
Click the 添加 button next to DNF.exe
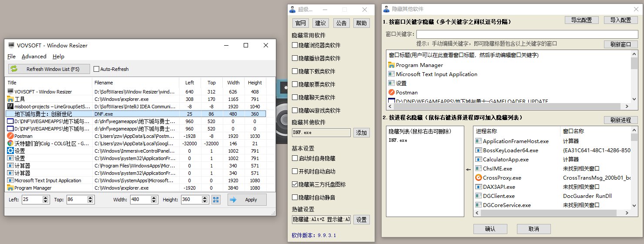coord(361,133)
